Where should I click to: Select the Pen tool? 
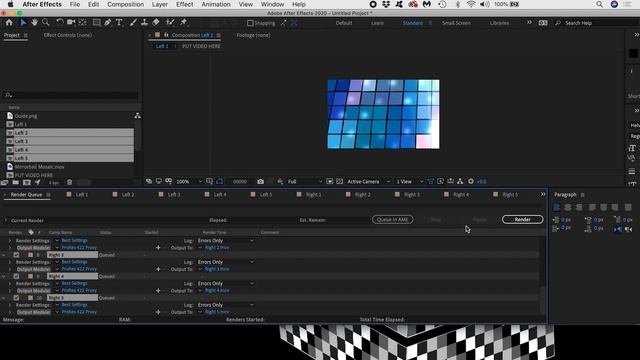coord(108,22)
